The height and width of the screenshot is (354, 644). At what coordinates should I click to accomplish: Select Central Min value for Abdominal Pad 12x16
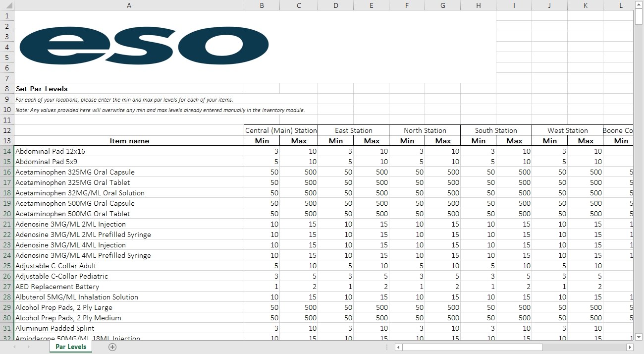(262, 151)
